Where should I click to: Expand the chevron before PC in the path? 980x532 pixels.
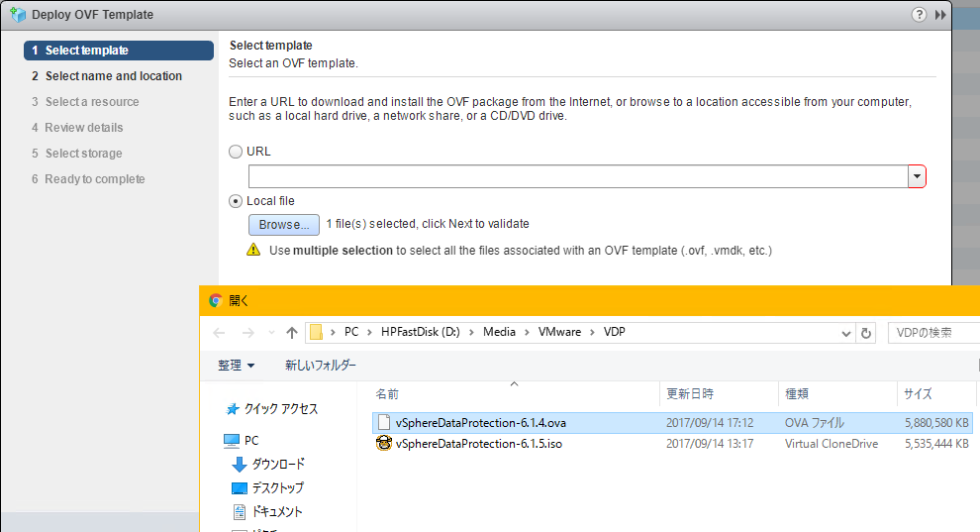pos(333,332)
